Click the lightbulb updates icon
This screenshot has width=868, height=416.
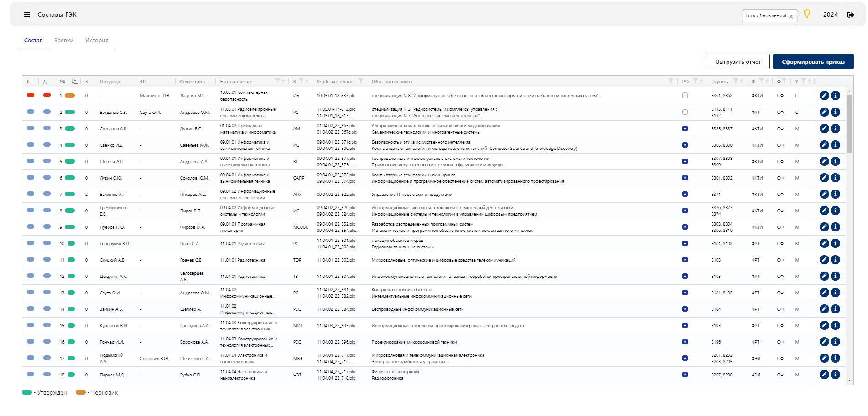tap(806, 14)
